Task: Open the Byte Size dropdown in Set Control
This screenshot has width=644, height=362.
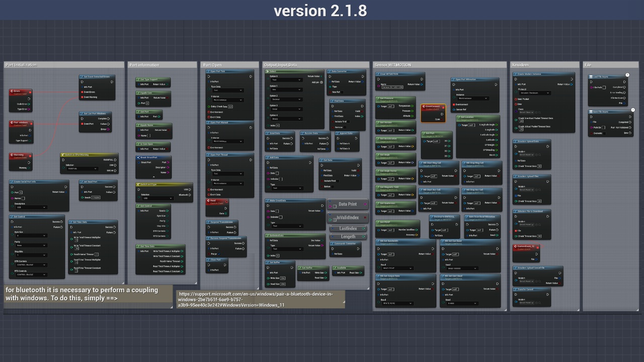Action: click(x=31, y=235)
